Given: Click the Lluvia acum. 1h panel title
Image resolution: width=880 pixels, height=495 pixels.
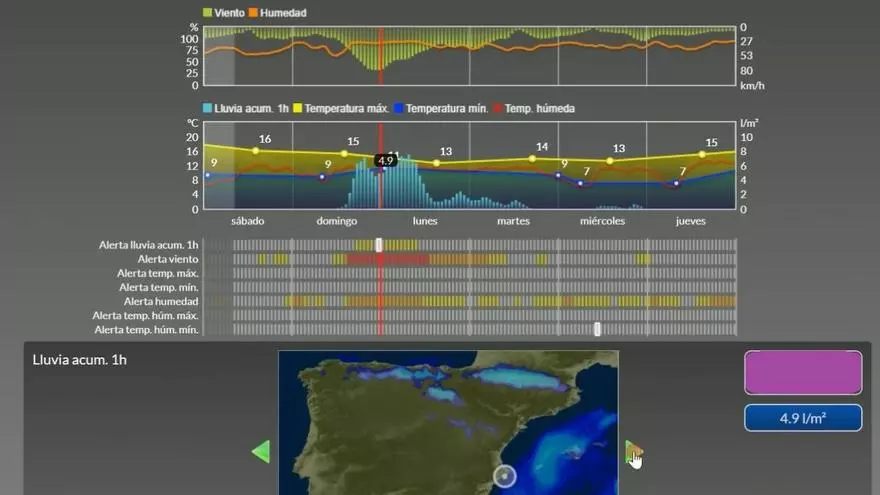Looking at the screenshot, I should 79,360.
